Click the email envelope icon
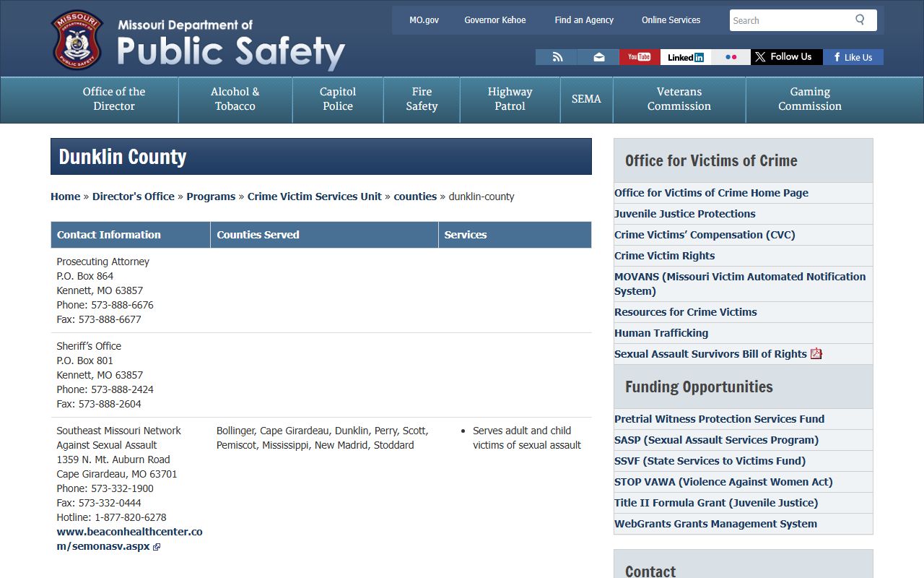The height and width of the screenshot is (578, 924). click(598, 57)
